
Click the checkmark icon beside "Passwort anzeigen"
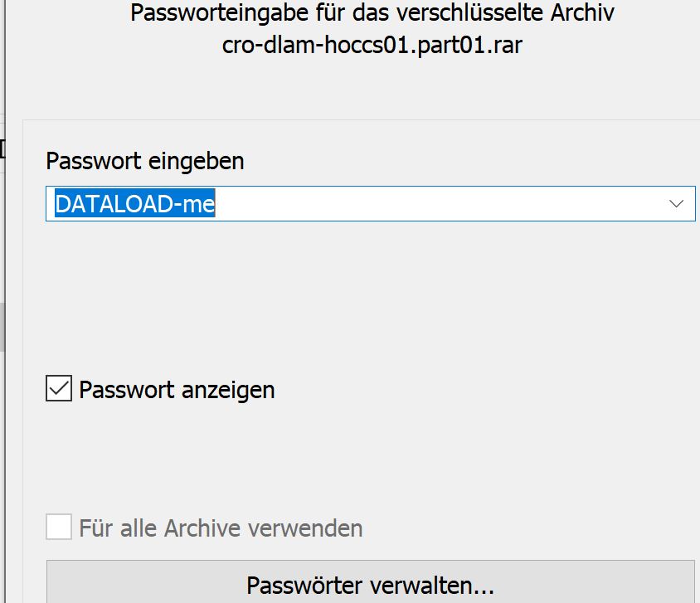click(59, 389)
